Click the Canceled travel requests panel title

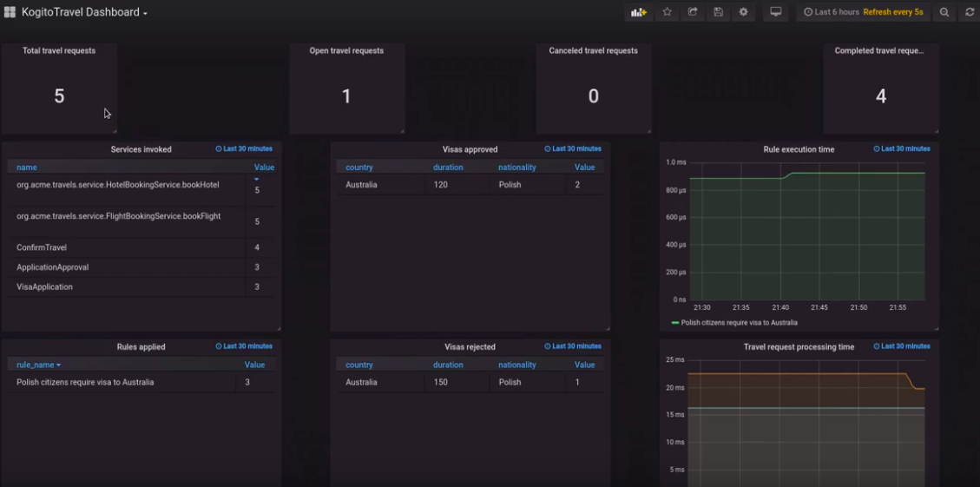click(x=593, y=50)
